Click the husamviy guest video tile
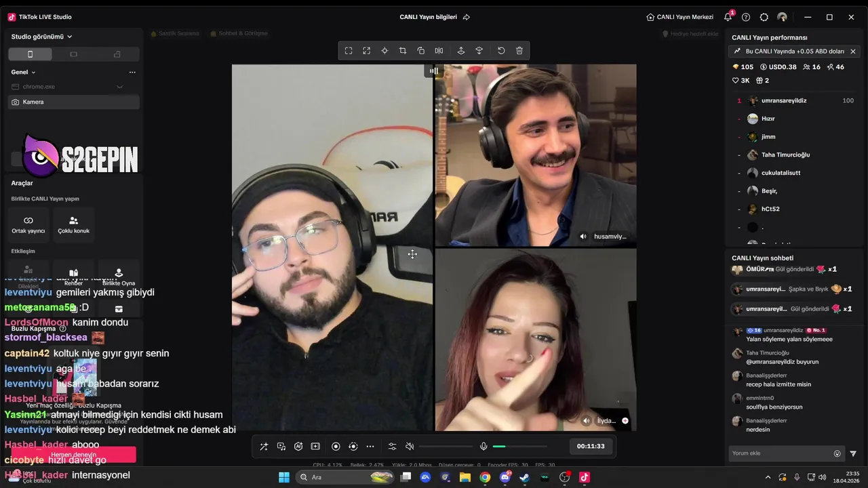Viewport: 868px width, 488px height. click(536, 155)
